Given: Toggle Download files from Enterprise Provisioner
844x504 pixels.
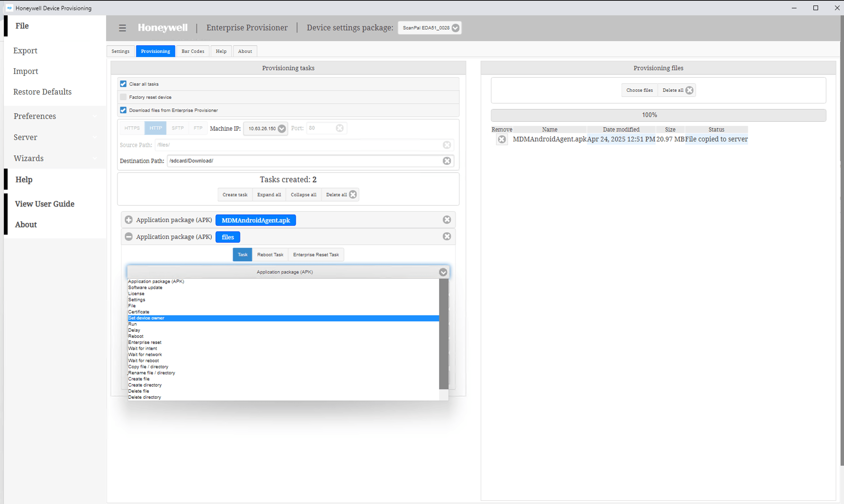Looking at the screenshot, I should [123, 110].
